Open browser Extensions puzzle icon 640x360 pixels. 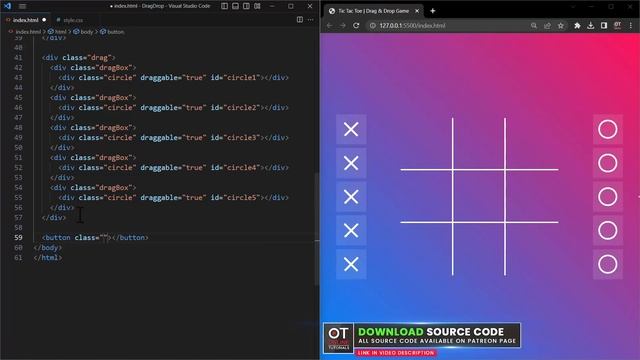tap(577, 25)
